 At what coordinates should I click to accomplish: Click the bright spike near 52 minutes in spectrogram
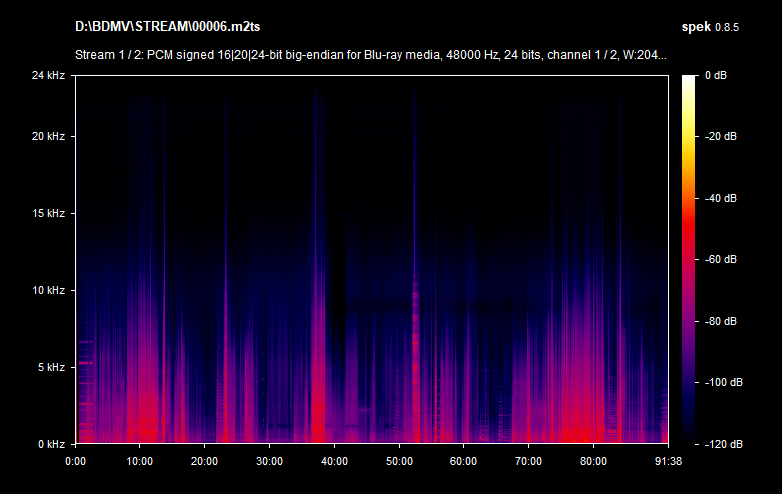tap(414, 300)
